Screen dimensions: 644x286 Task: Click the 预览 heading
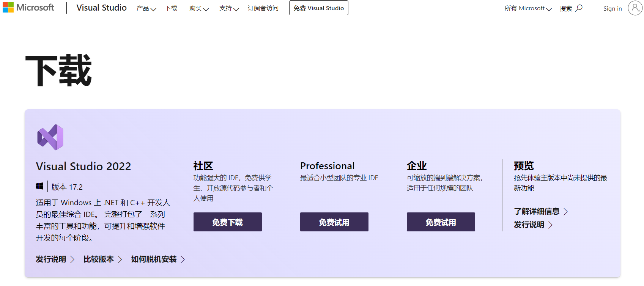524,166
